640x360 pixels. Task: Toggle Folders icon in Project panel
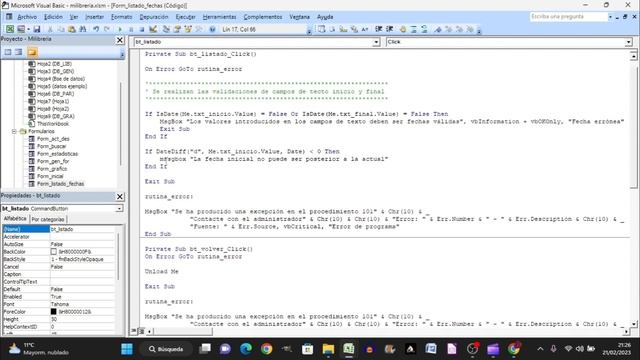click(x=32, y=52)
